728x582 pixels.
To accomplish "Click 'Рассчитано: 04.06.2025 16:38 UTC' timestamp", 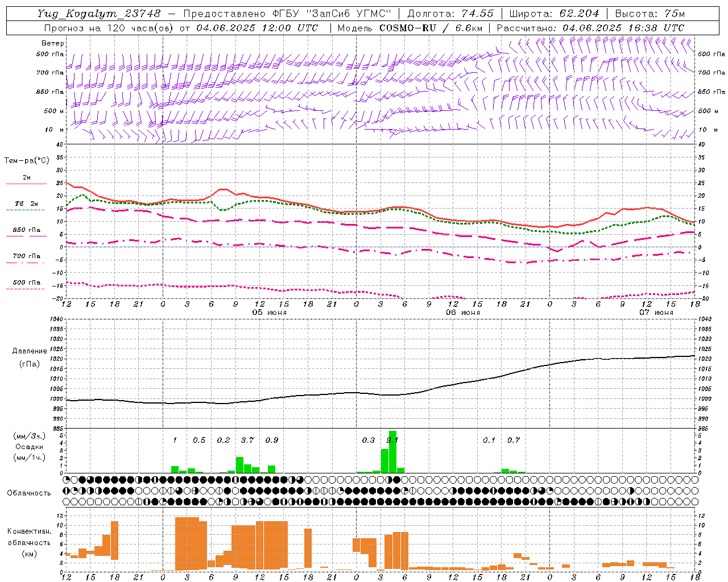I will (x=590, y=28).
